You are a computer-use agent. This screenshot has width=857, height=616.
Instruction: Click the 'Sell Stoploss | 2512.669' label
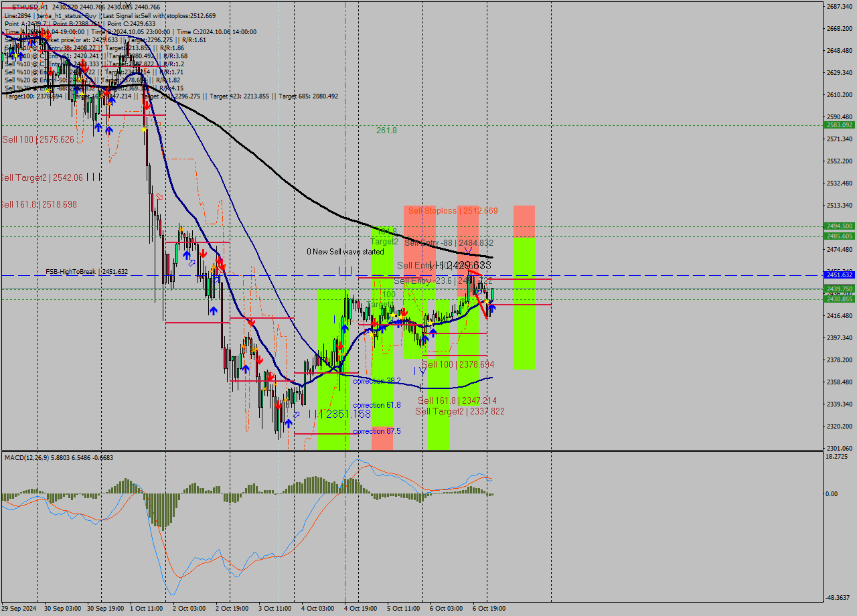453,210
